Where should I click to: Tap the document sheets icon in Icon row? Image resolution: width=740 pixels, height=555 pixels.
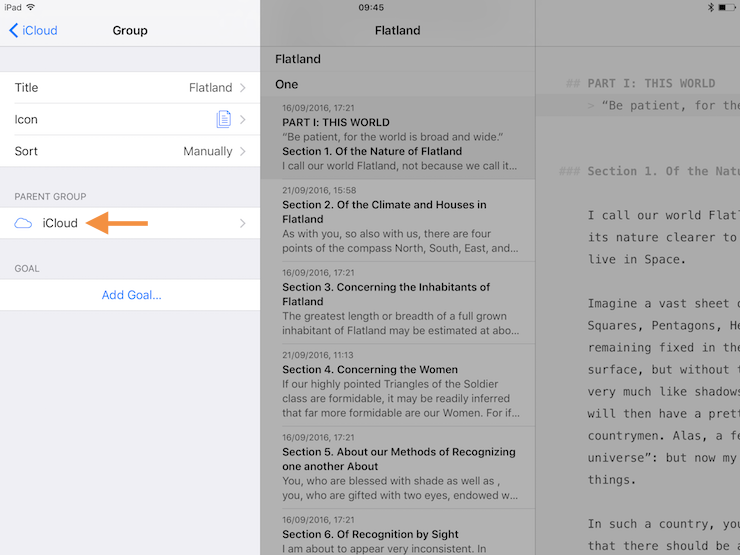coord(223,119)
